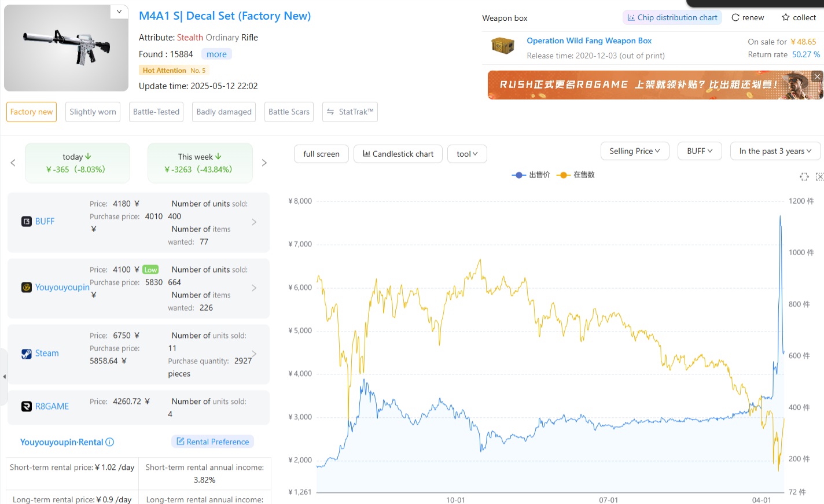Open the BUFF platform dropdown above chart
Screen dimensions: 824x504
[x=700, y=151]
